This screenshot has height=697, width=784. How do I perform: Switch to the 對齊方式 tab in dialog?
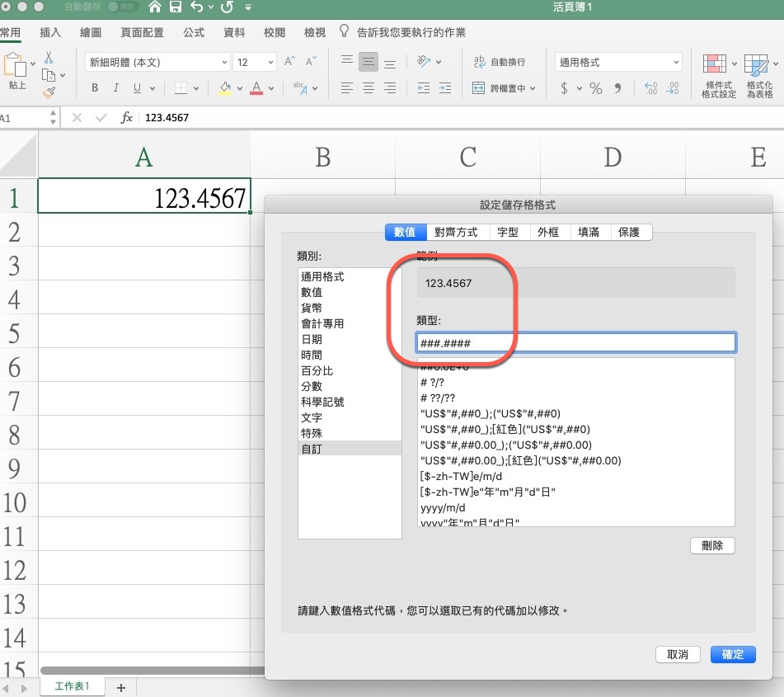click(456, 233)
